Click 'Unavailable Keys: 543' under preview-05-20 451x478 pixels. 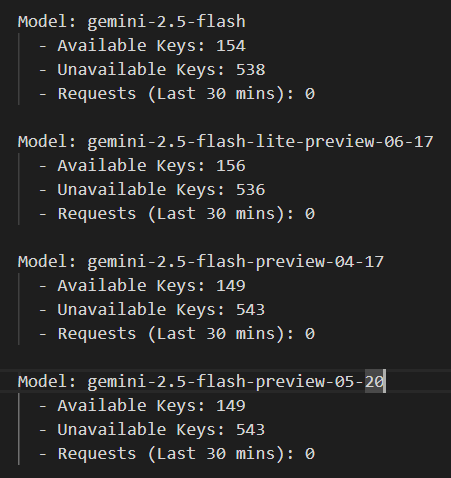[161, 430]
